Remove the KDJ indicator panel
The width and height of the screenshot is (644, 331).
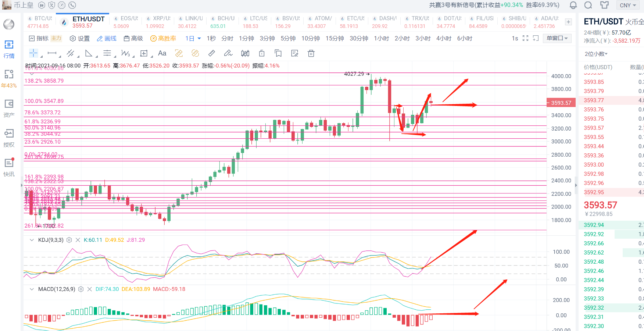pos(78,240)
